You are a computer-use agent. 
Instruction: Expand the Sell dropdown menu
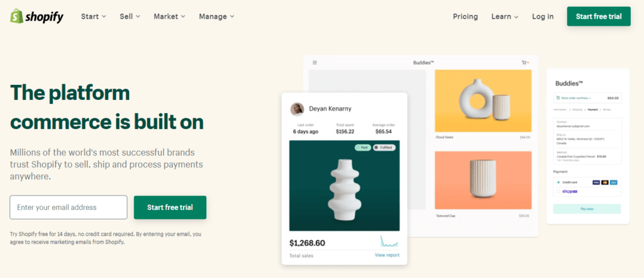pos(130,16)
